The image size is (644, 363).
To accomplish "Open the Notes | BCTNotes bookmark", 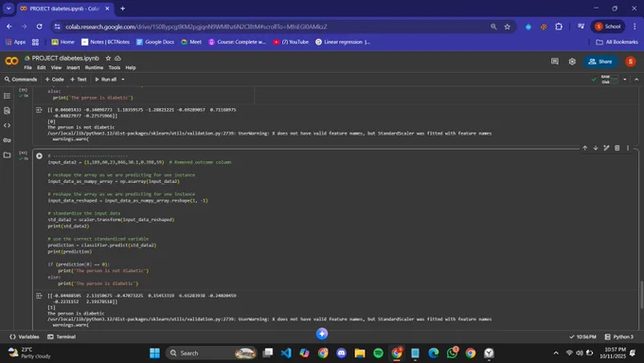I will click(105, 42).
